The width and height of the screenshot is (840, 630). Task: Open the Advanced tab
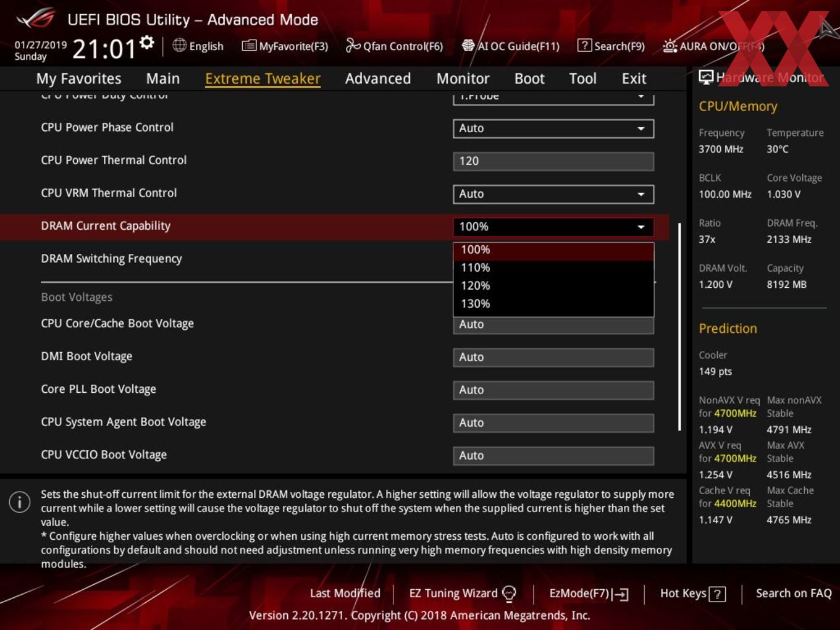(x=378, y=78)
